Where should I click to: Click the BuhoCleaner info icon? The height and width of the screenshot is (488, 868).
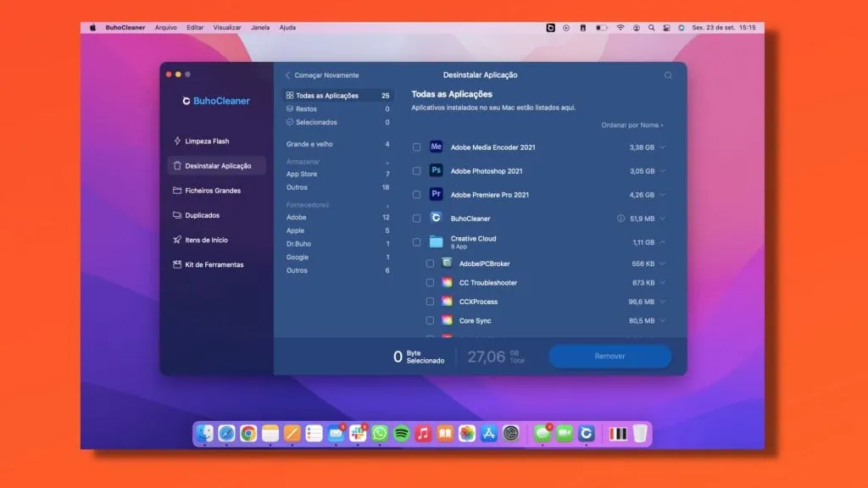coord(621,219)
